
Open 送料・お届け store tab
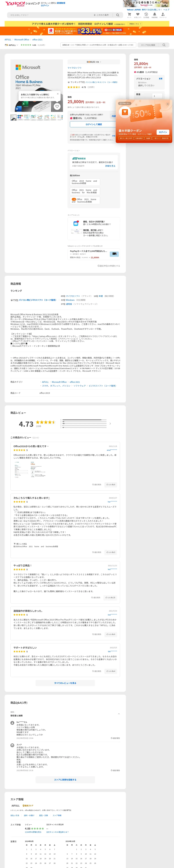coord(29,815)
